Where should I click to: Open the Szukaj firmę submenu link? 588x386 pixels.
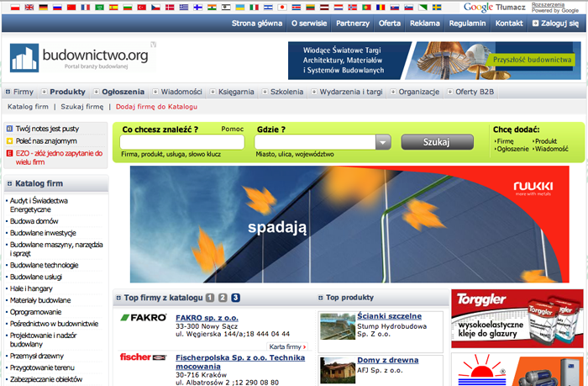(x=82, y=107)
